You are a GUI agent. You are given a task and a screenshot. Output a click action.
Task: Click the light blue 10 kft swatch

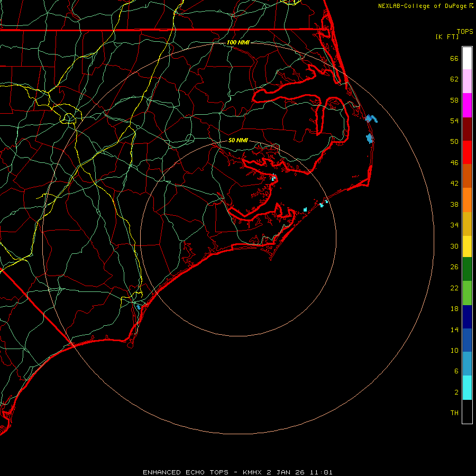467,364
